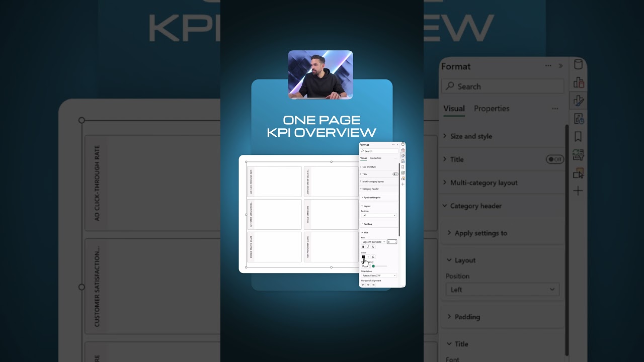Switch to Properties tab in the enlarged background pane
Image resolution: width=644 pixels, height=362 pixels.
coord(492,109)
